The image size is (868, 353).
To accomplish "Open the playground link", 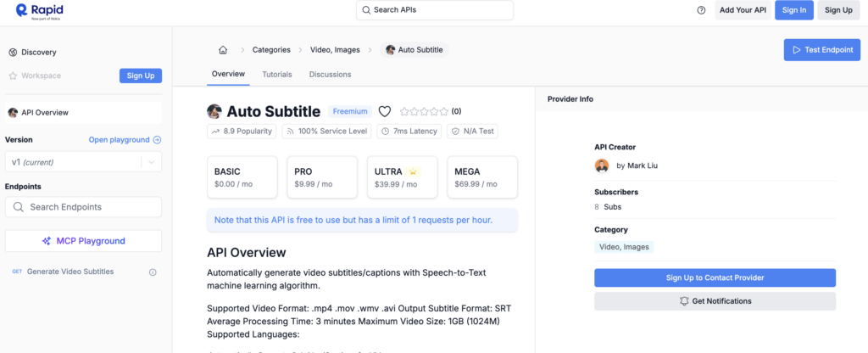I will pyautogui.click(x=125, y=140).
